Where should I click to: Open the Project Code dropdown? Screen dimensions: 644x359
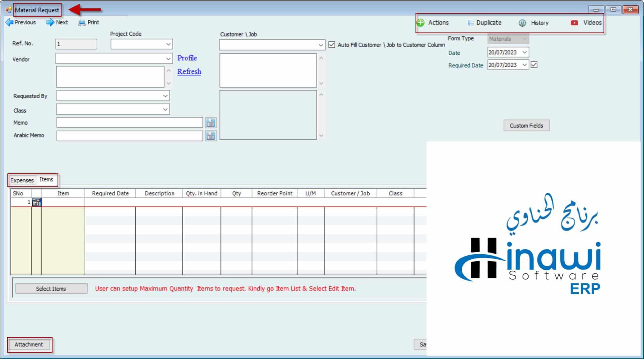(x=168, y=44)
